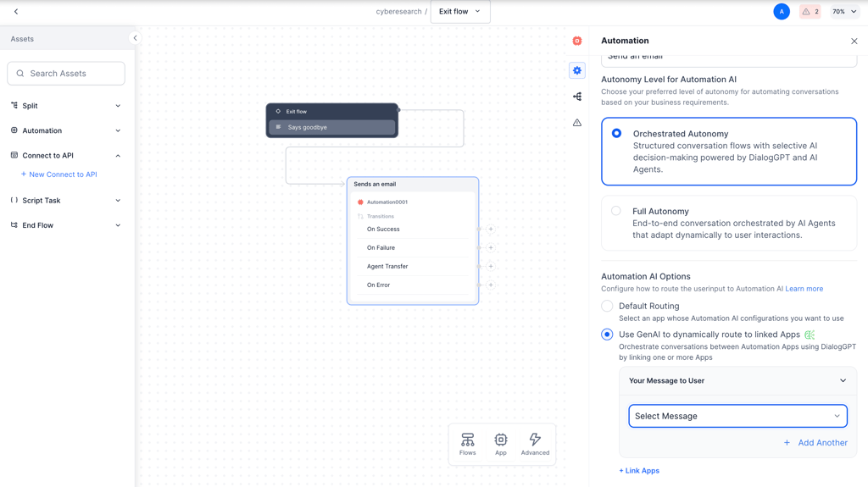The width and height of the screenshot is (868, 487).
Task: Click On Failure transition row
Action: [413, 248]
